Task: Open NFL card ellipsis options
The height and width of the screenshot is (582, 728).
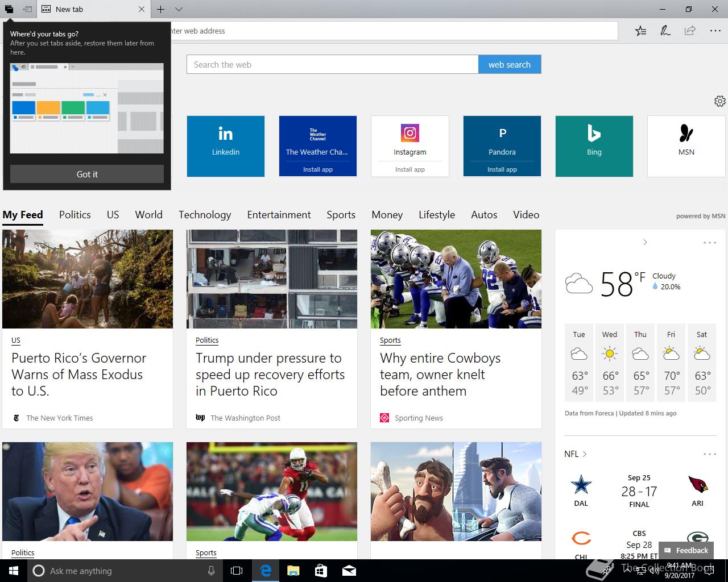Action: click(x=710, y=454)
